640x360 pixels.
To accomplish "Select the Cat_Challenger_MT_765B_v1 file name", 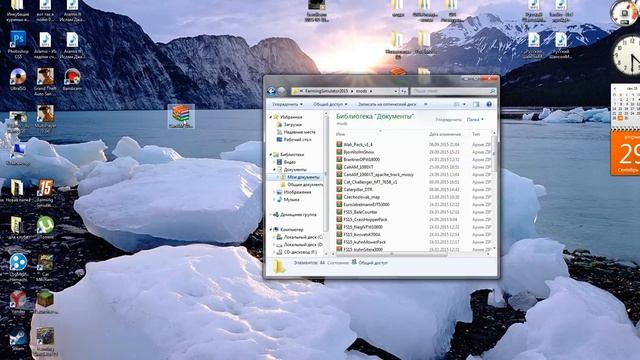I will (370, 182).
